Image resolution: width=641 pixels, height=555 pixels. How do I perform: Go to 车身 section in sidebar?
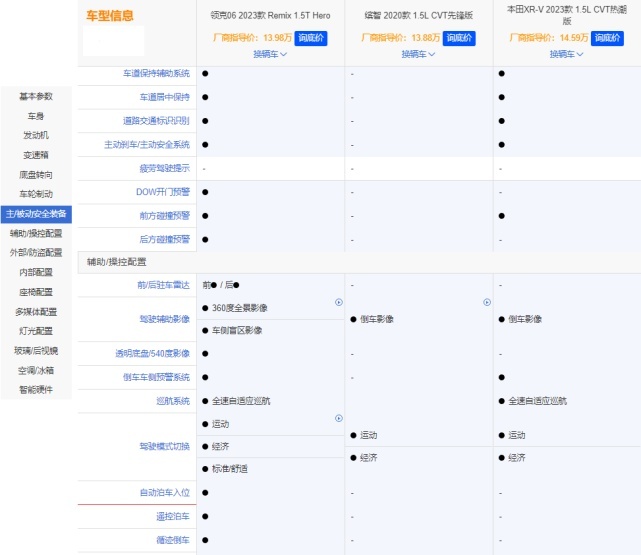pos(36,116)
